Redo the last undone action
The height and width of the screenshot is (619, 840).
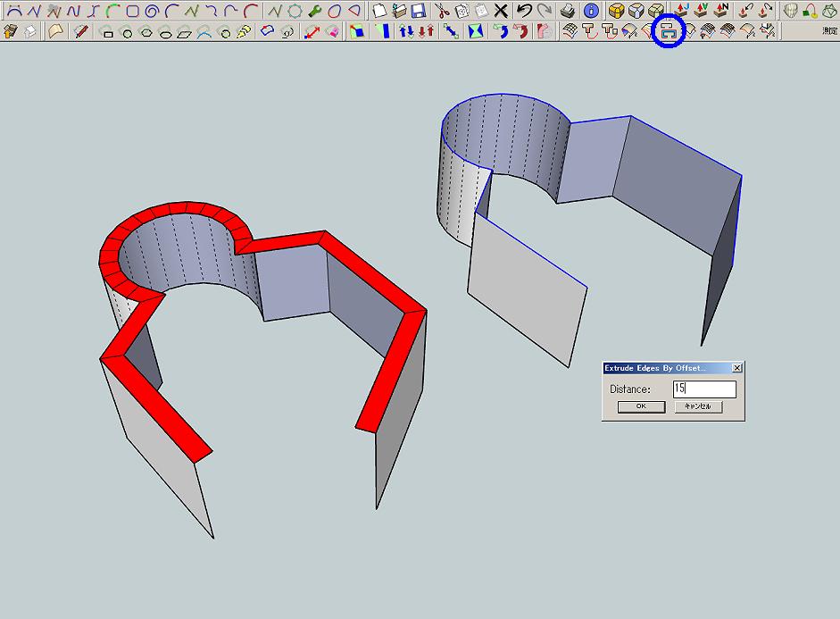545,10
